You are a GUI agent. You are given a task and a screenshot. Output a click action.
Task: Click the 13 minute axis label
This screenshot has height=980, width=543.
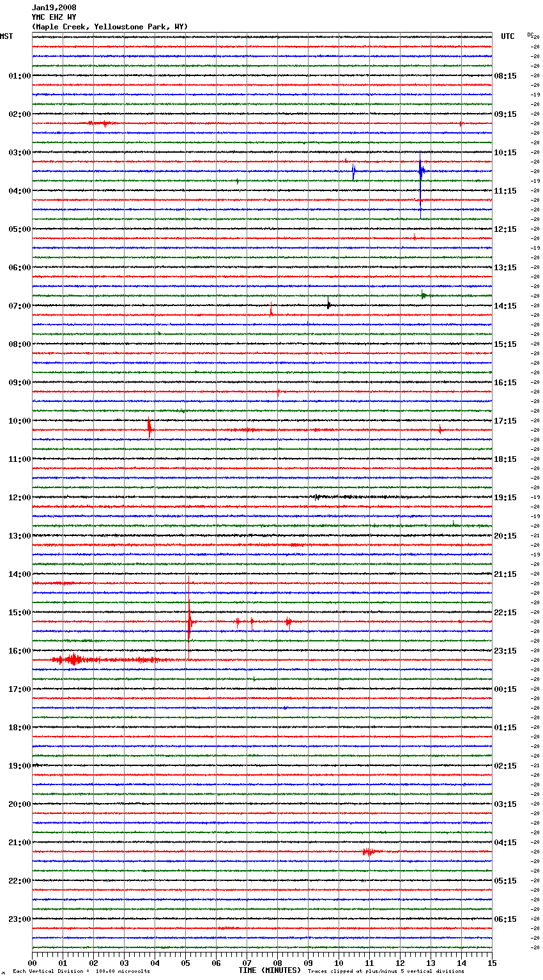click(431, 963)
